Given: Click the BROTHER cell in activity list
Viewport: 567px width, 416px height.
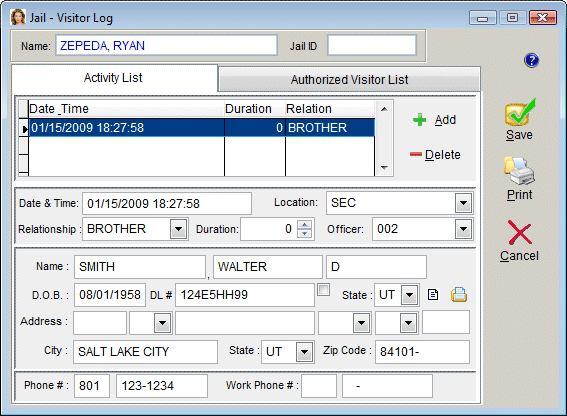Looking at the screenshot, I should (x=330, y=128).
